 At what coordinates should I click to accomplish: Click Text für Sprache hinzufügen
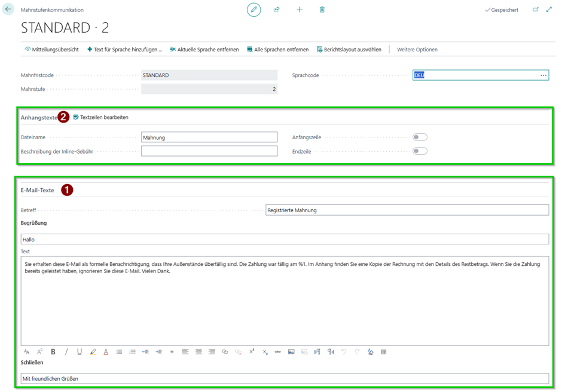124,50
